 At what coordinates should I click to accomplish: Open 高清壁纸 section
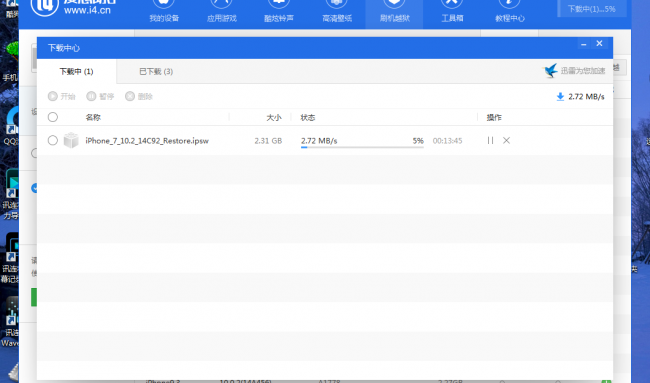337,12
